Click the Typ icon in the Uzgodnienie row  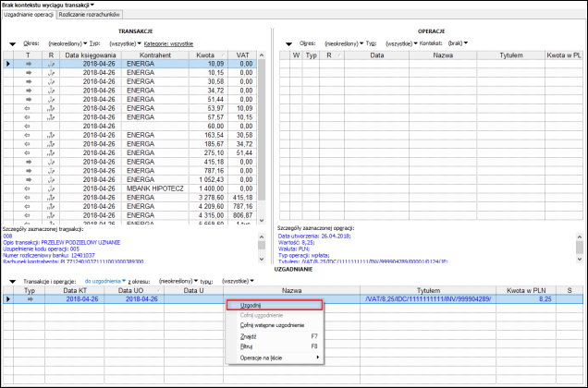(x=30, y=299)
